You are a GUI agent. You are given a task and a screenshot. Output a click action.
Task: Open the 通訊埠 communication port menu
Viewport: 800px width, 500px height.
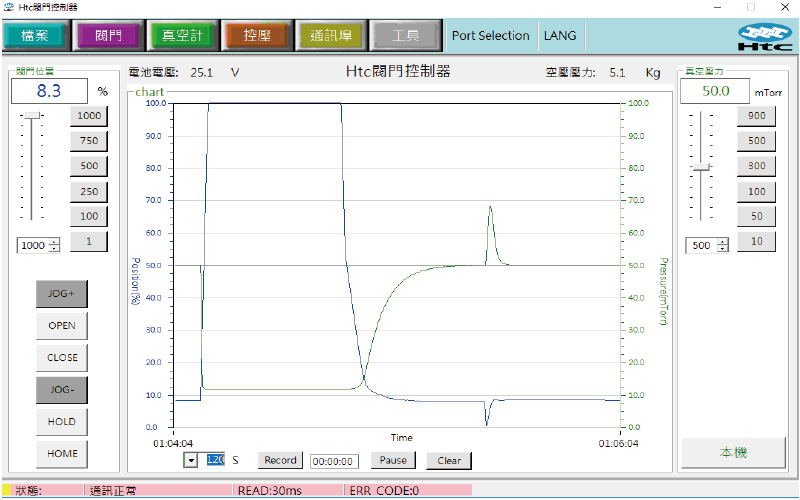[x=331, y=35]
